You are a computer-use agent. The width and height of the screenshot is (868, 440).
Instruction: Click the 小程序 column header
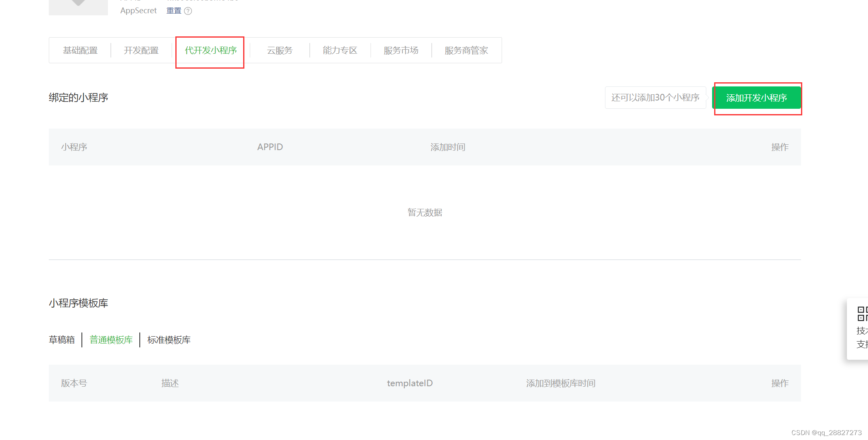[x=74, y=147]
